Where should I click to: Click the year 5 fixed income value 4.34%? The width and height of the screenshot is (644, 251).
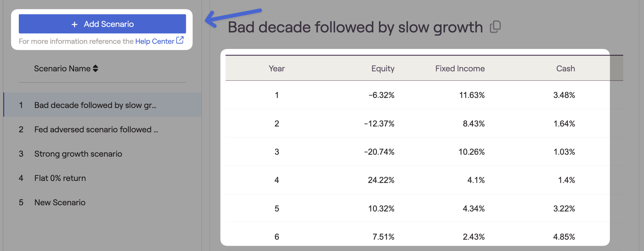474,208
